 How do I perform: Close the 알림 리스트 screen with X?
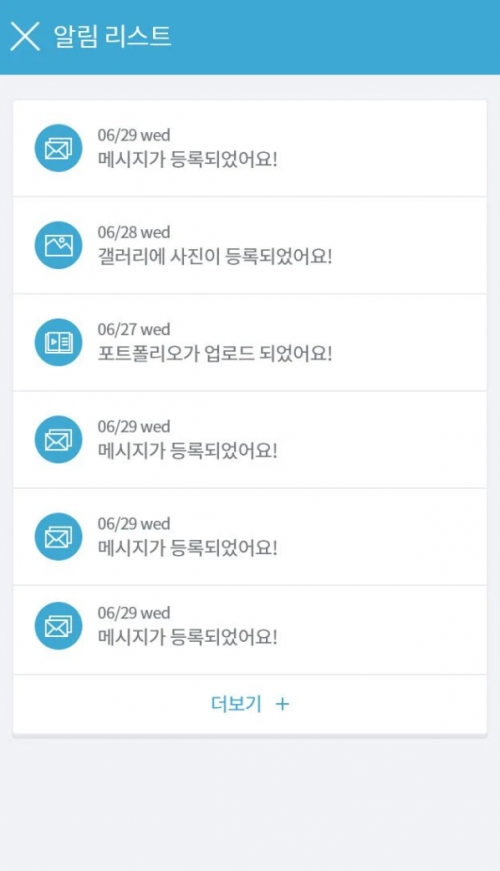(x=26, y=37)
